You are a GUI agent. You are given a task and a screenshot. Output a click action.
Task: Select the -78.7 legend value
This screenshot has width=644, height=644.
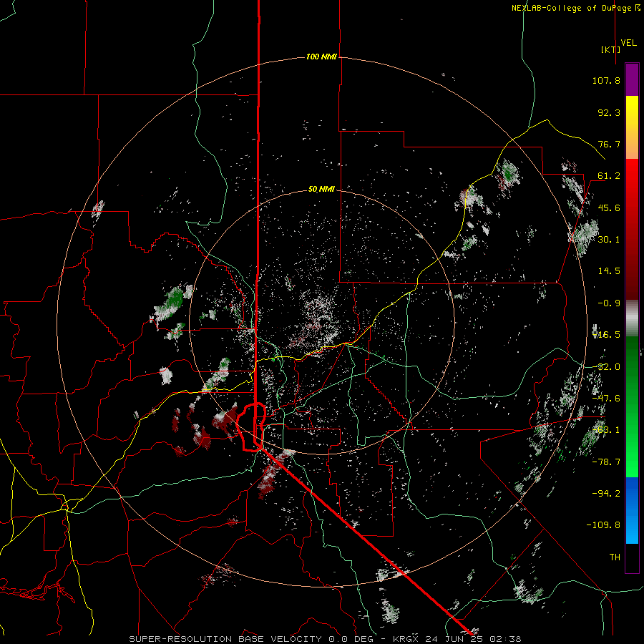point(606,462)
